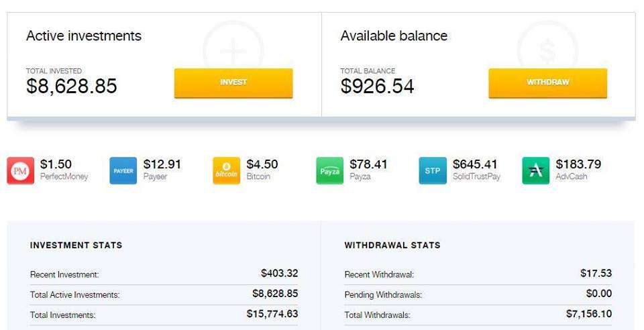Select the $645.41 SolidTrustPay balance

coord(475,164)
